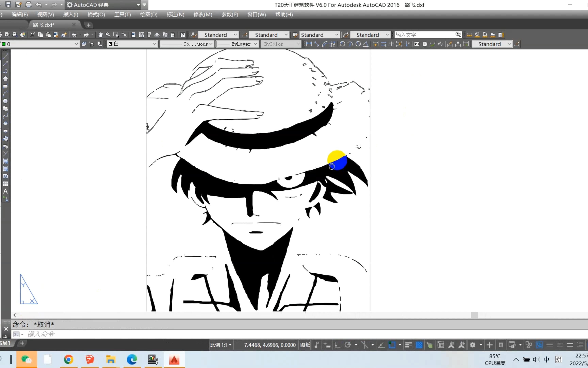
Task: Select the Polygon draw tool
Action: [5, 79]
